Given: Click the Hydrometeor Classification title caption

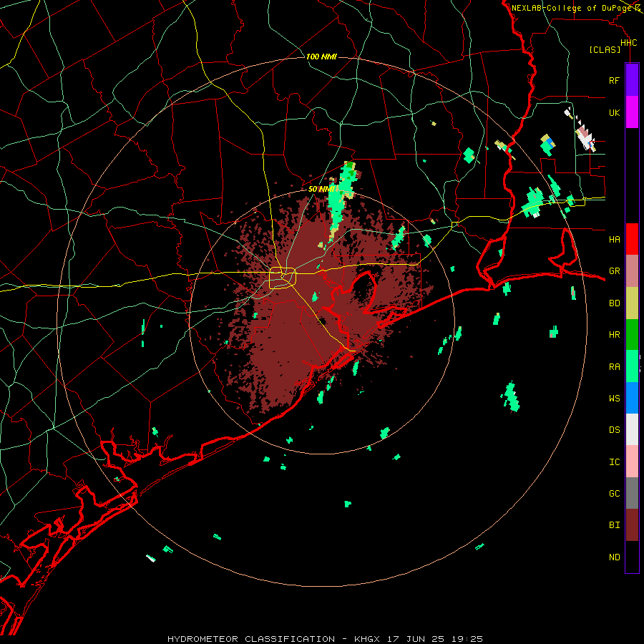Looking at the screenshot, I should [325, 639].
